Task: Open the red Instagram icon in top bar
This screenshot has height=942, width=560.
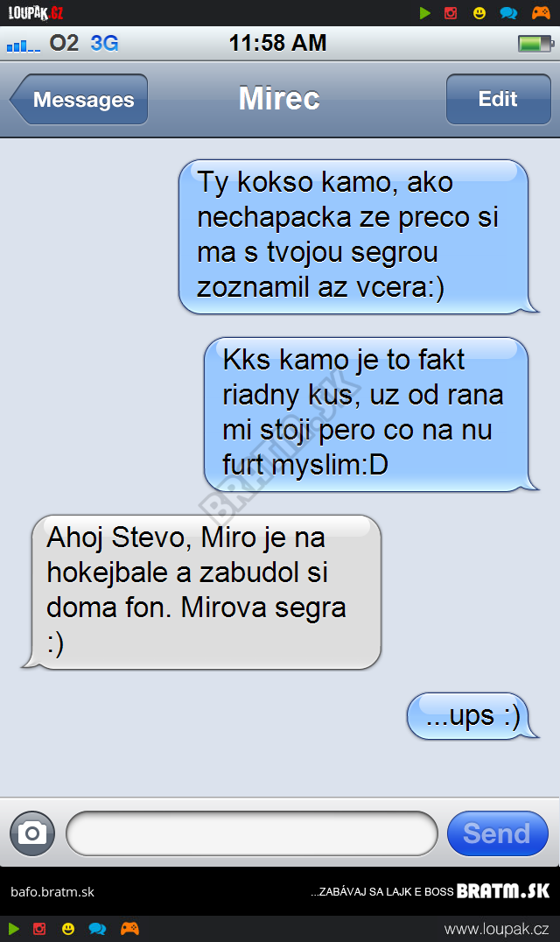Action: click(x=451, y=12)
